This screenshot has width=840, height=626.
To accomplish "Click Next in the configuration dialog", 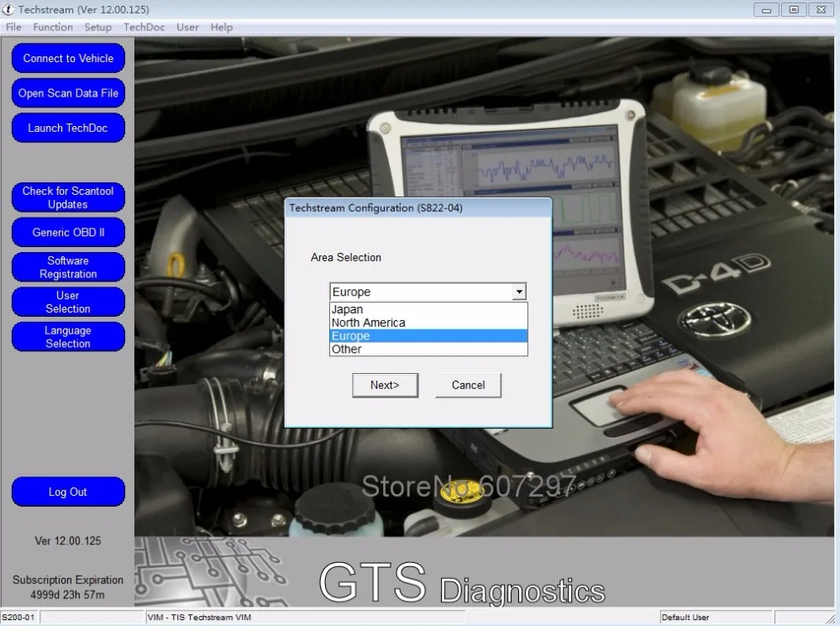I will pyautogui.click(x=385, y=385).
